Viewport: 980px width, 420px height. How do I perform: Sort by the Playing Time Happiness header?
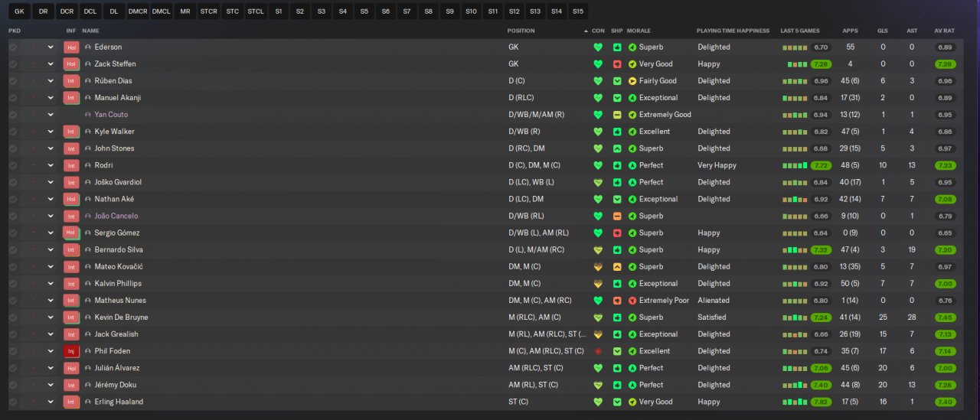[x=733, y=31]
